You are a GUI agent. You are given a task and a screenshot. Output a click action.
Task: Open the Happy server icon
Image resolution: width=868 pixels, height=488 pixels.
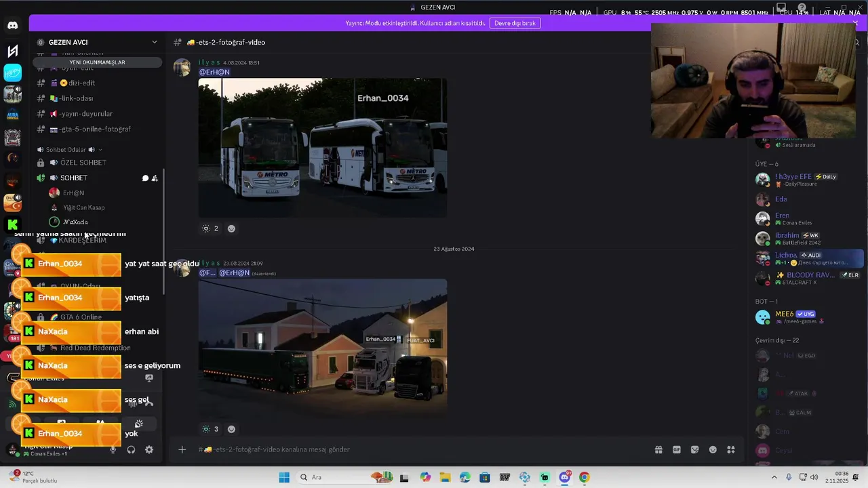tap(12, 73)
